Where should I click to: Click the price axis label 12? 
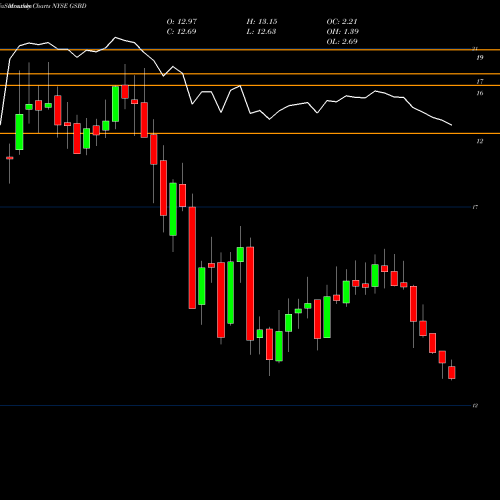pos(480,141)
